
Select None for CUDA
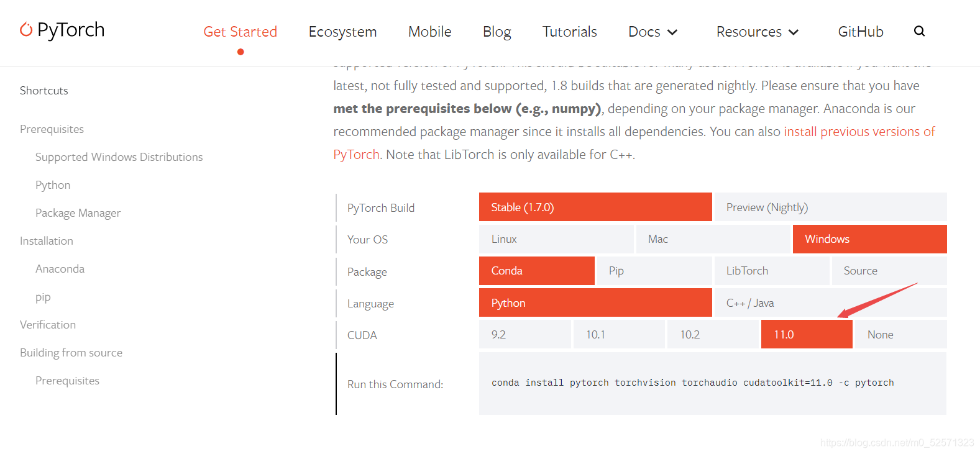pos(901,334)
